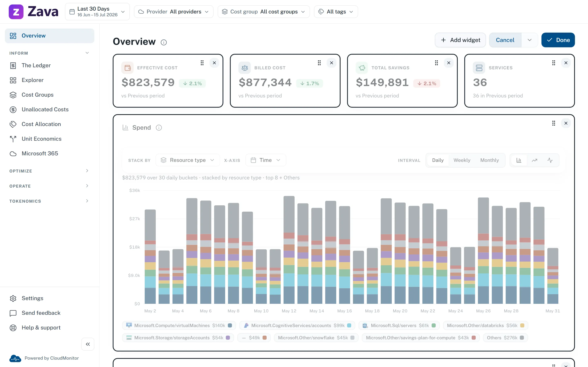Open the Stack by Resource type dropdown
This screenshot has width=588, height=367.
click(188, 160)
